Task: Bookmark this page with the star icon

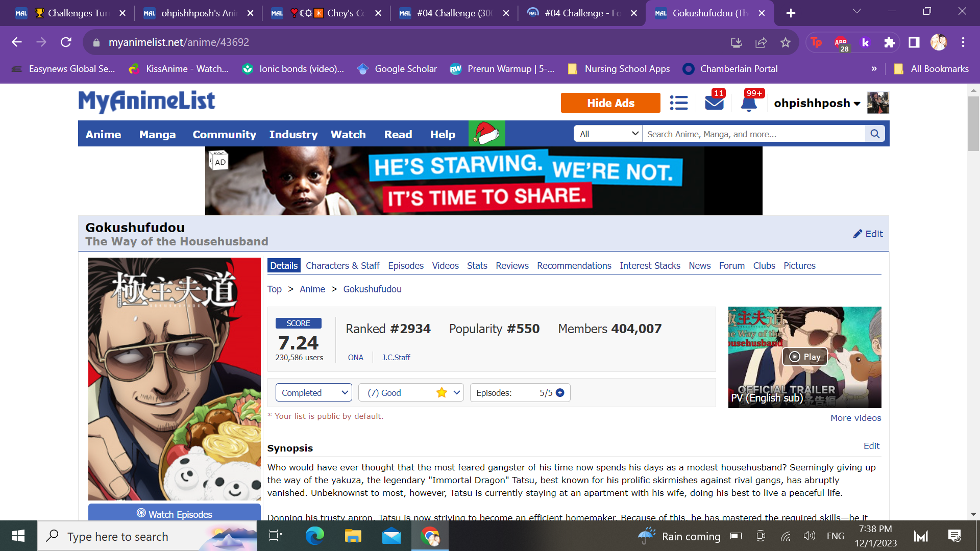Action: [786, 42]
